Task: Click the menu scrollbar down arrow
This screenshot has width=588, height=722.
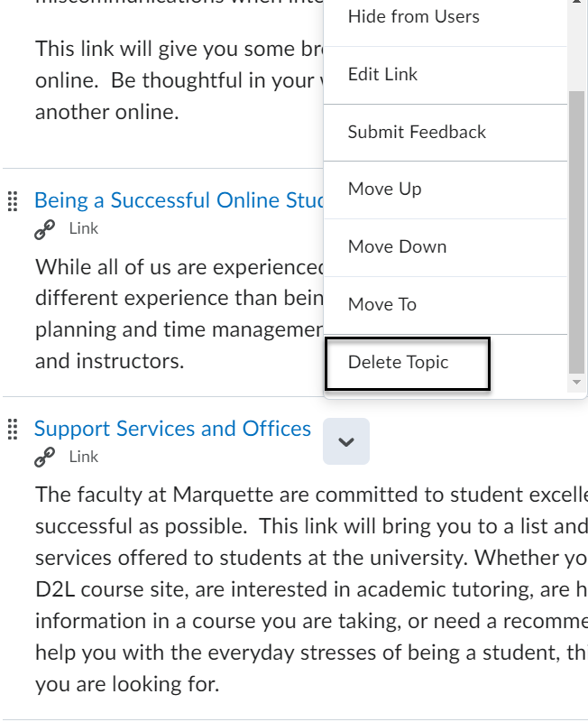Action: (577, 383)
